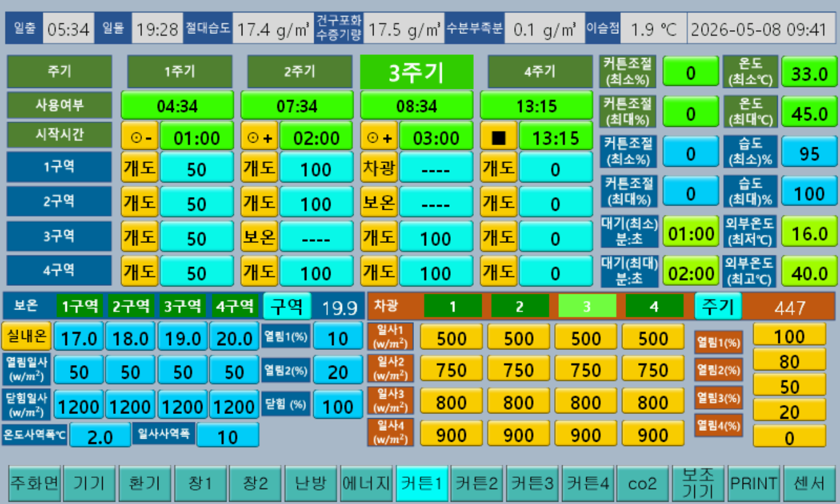Click the 실내온 button
Viewport: 840px width, 504px height.
[x=27, y=336]
